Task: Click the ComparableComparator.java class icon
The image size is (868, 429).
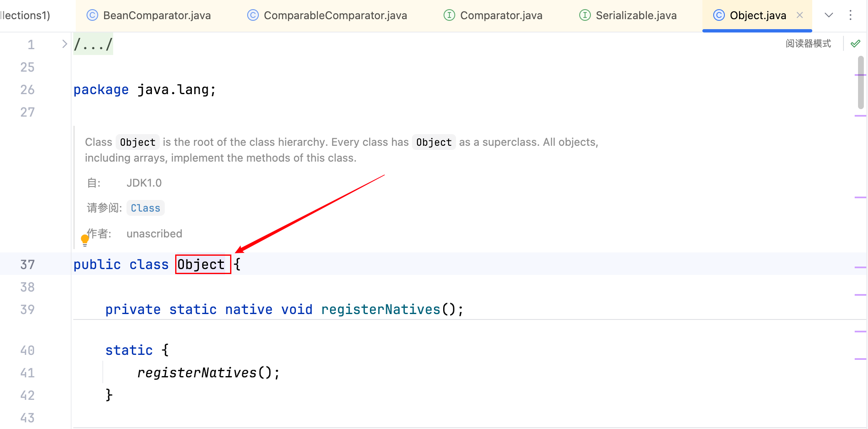Action: (x=253, y=15)
